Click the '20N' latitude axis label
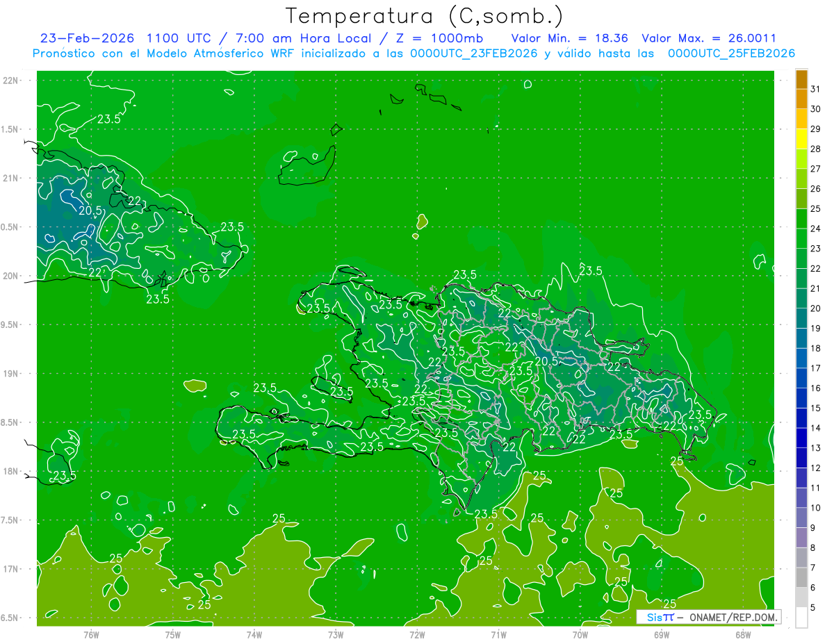 point(11,276)
